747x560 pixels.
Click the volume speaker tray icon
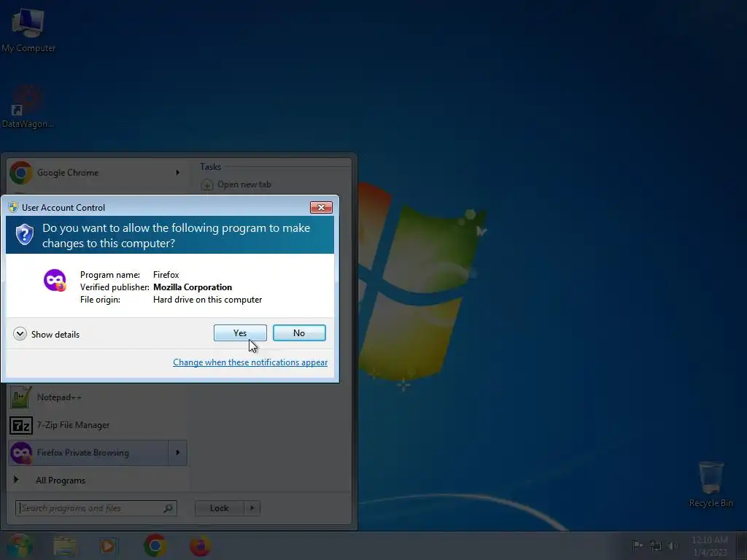(673, 545)
